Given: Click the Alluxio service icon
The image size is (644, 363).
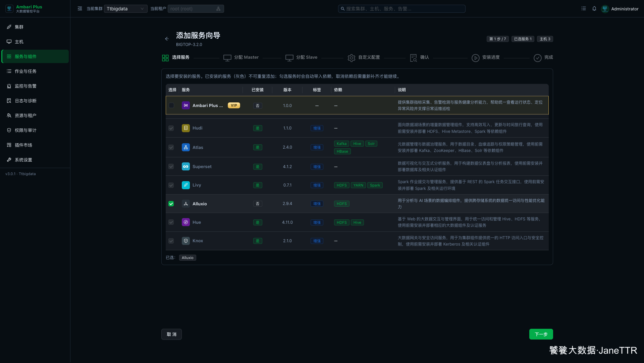Looking at the screenshot, I should coord(186,204).
